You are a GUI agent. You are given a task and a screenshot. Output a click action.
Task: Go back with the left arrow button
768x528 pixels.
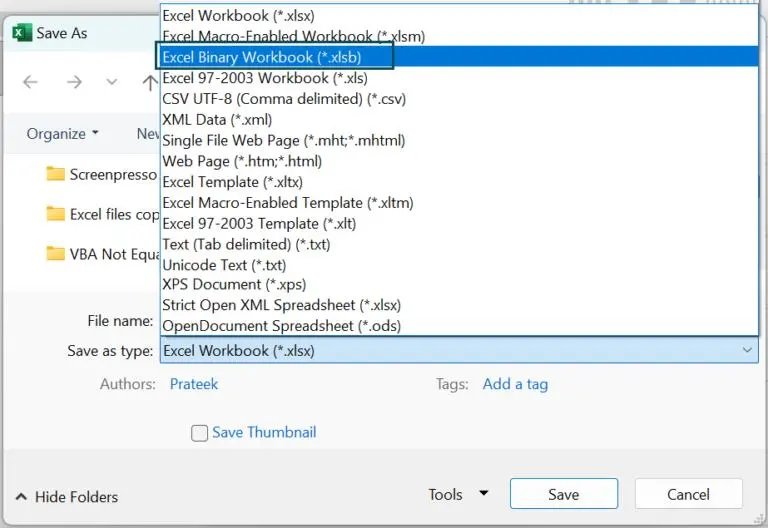point(30,82)
